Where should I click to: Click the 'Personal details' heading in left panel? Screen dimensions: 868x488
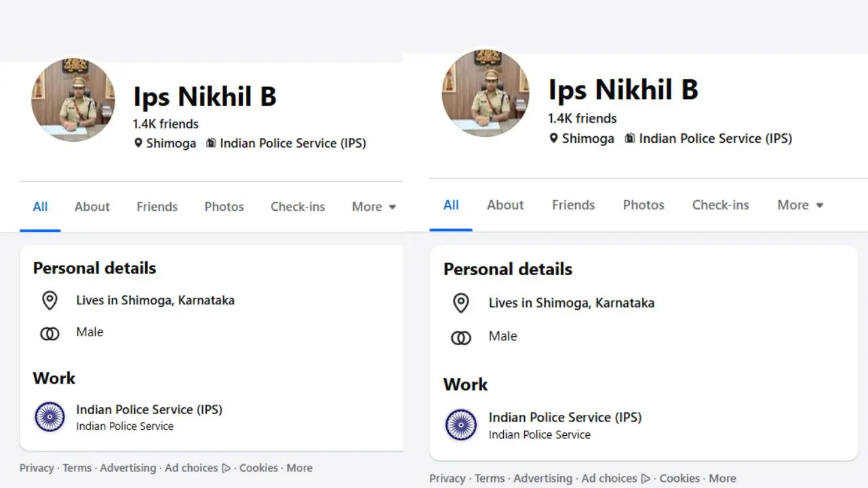95,268
